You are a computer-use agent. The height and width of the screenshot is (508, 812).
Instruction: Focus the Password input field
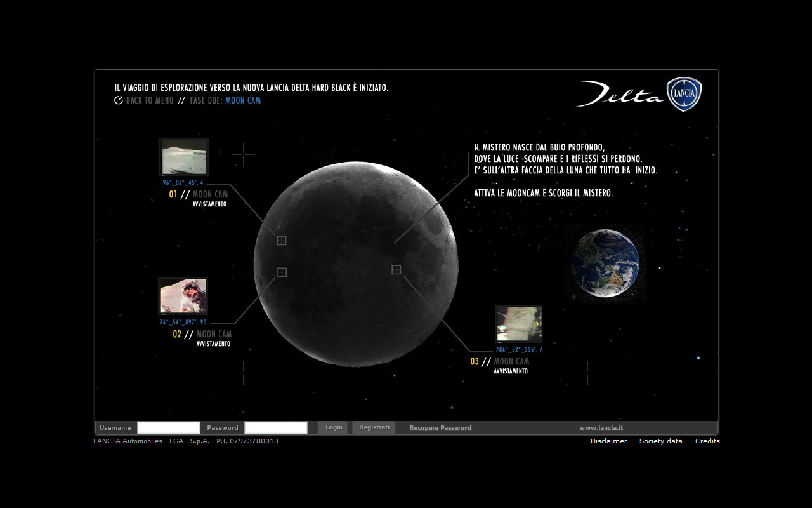[276, 427]
